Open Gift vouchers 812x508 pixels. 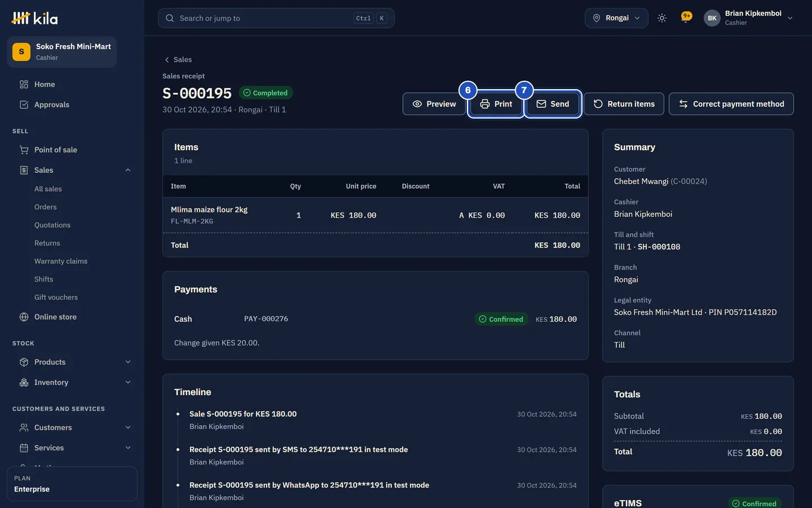pyautogui.click(x=56, y=297)
